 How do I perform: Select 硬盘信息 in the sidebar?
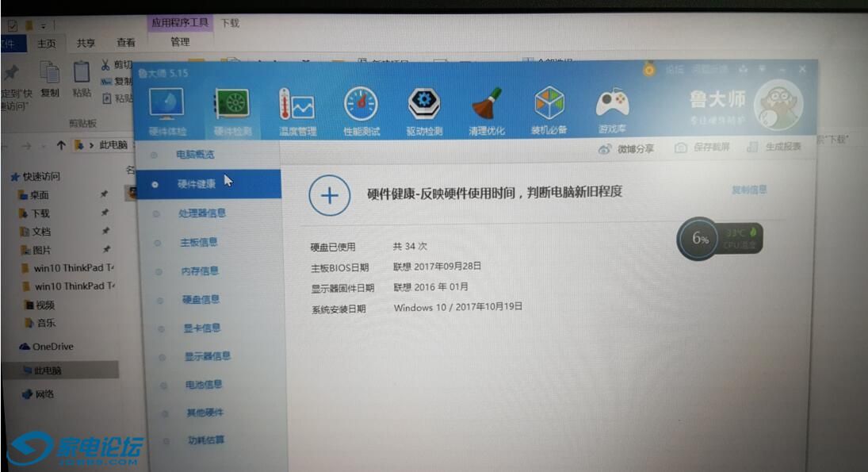tap(201, 300)
